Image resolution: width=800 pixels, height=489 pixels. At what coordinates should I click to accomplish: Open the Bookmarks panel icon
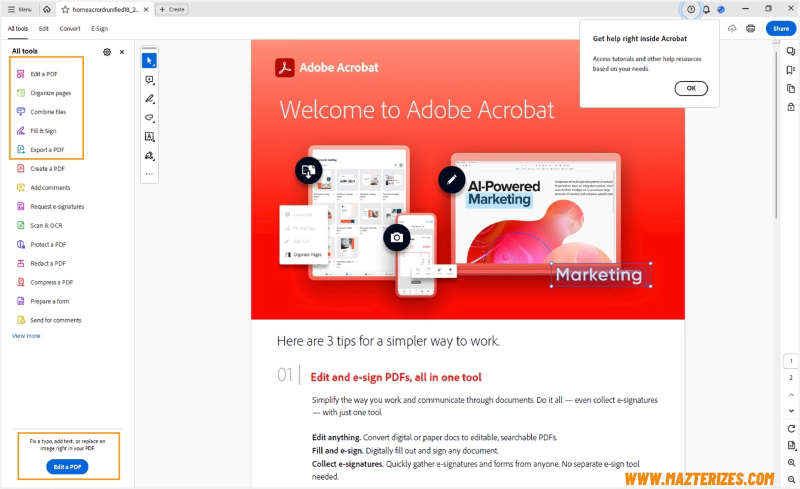tap(790, 70)
